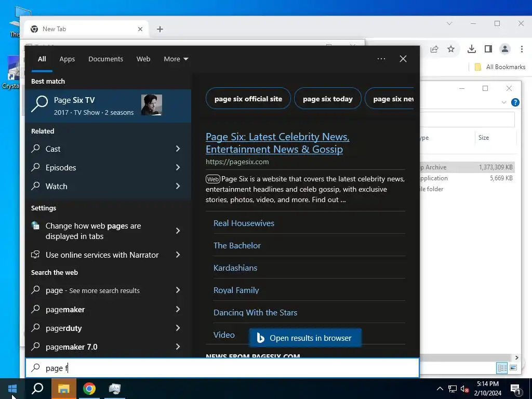Image resolution: width=532 pixels, height=399 pixels.
Task: Toggle Chrome side panel icon
Action: tap(488, 49)
